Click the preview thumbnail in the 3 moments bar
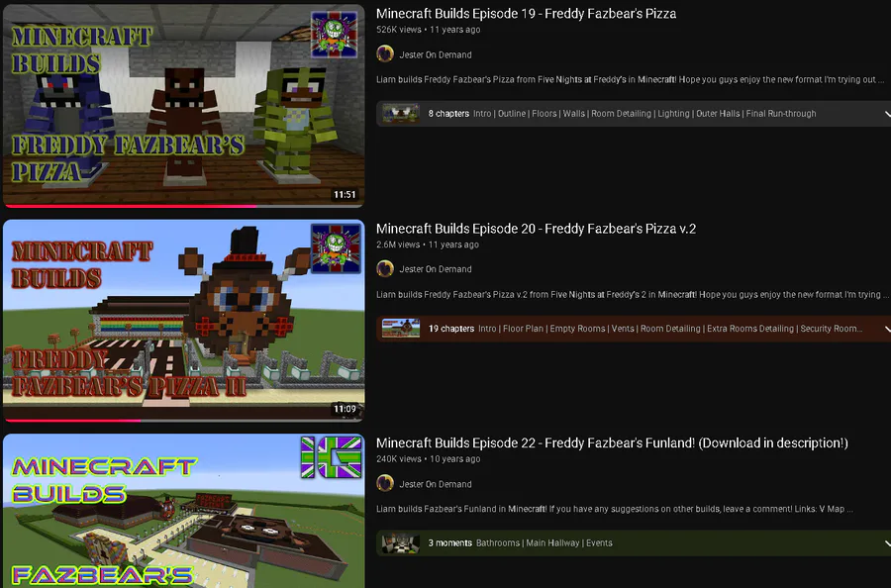This screenshot has width=891, height=588. (x=401, y=543)
